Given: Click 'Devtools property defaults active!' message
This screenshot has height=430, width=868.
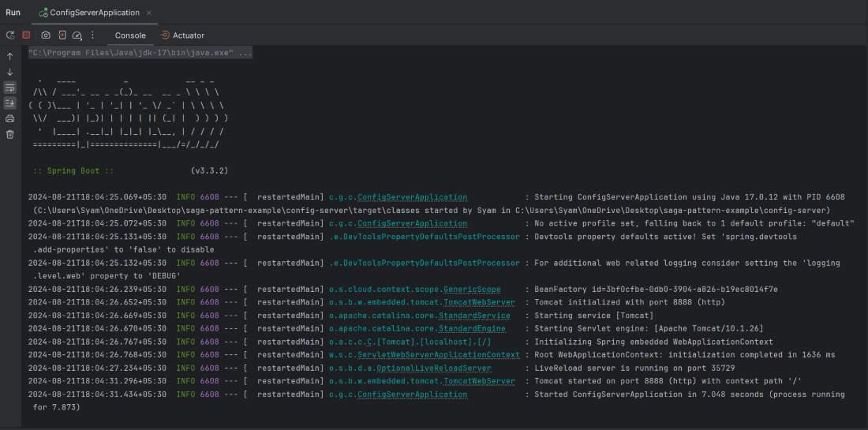Looking at the screenshot, I should (x=665, y=237).
